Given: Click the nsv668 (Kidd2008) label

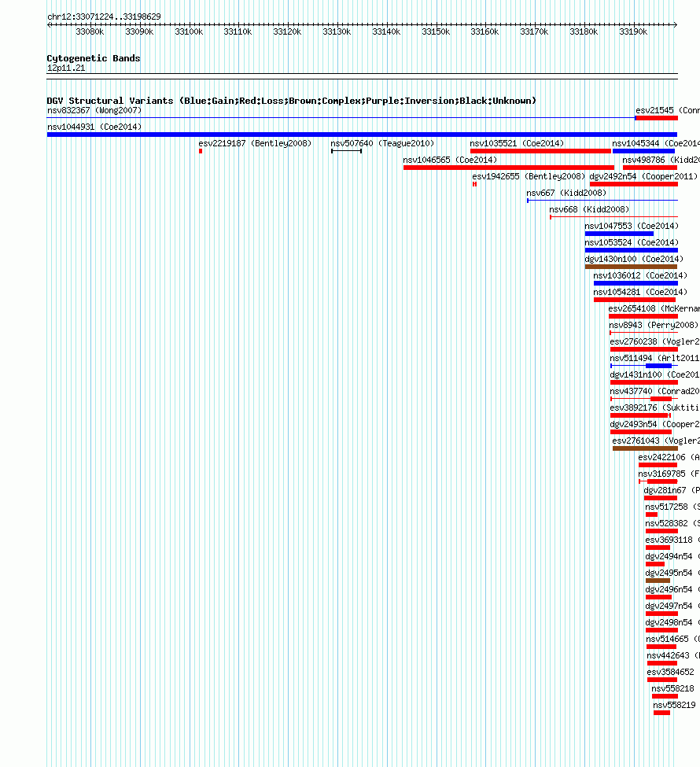Looking at the screenshot, I should click(589, 210).
